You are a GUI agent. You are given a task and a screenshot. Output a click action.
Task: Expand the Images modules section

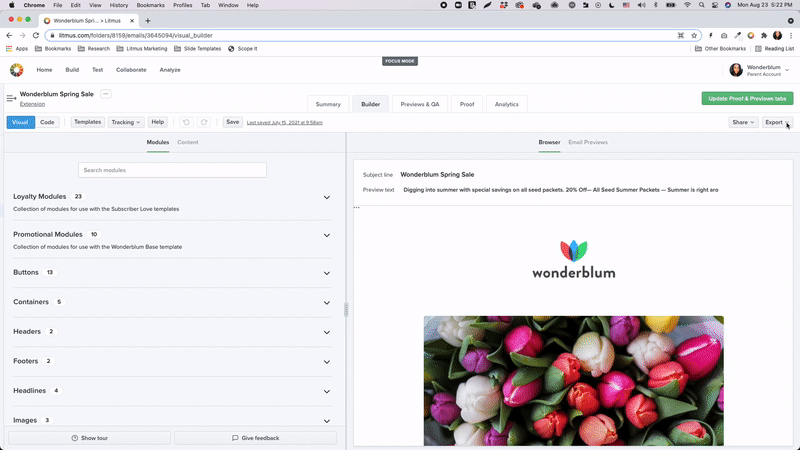click(327, 421)
